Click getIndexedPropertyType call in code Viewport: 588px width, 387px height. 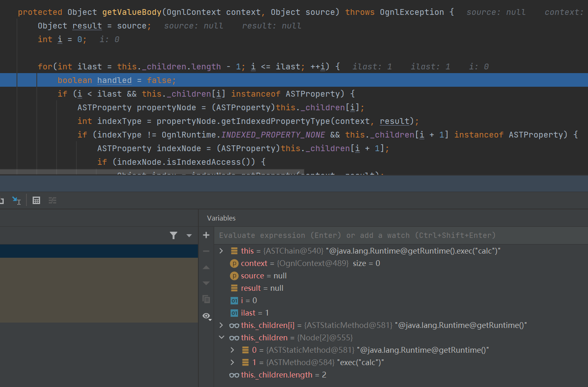tap(276, 121)
